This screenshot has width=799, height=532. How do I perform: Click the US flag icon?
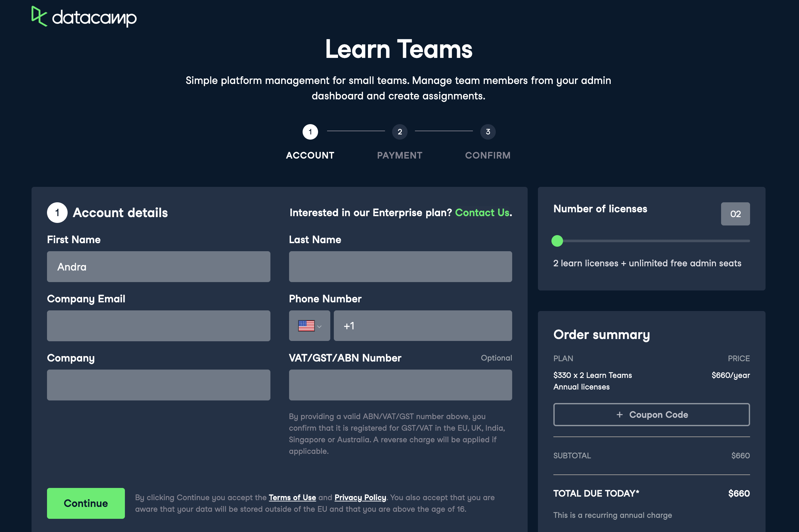[306, 326]
